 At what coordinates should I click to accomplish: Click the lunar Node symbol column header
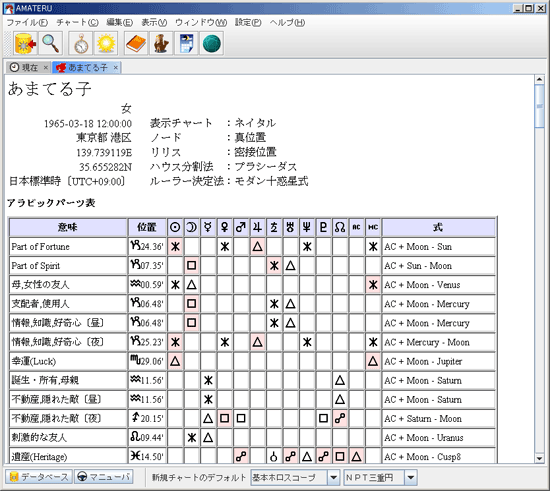[x=340, y=227]
